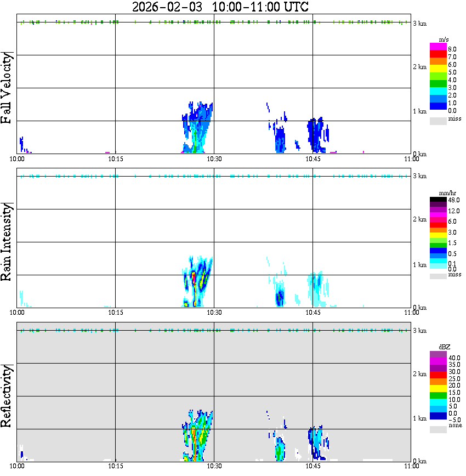466x476 pixels.
Task: Click the '48.0' value in mm/hr legend
Action: tap(454, 200)
